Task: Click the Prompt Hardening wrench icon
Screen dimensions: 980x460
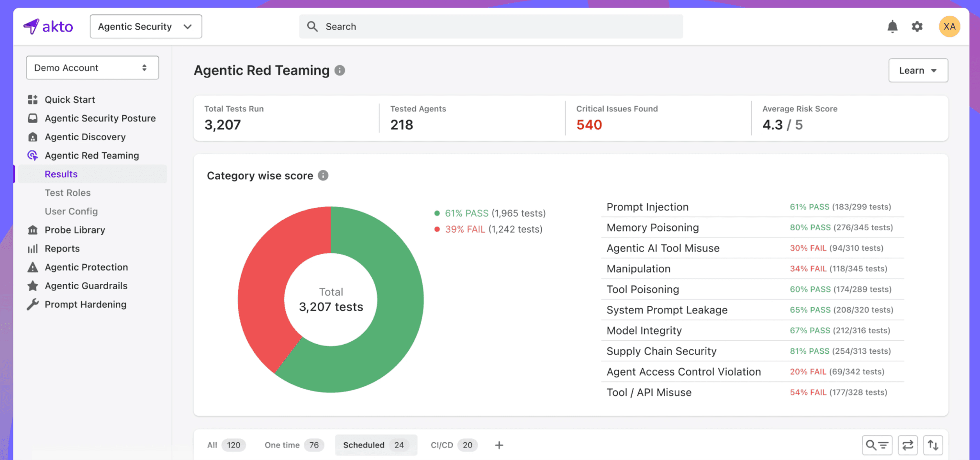Action: click(33, 304)
